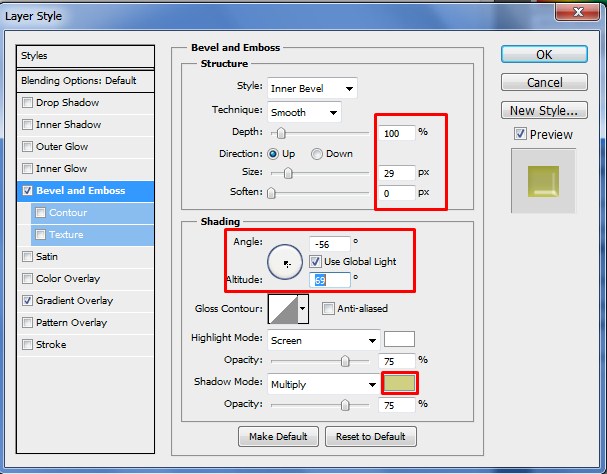Image resolution: width=607 pixels, height=474 pixels.
Task: Open the Stroke settings label
Action: click(51, 344)
